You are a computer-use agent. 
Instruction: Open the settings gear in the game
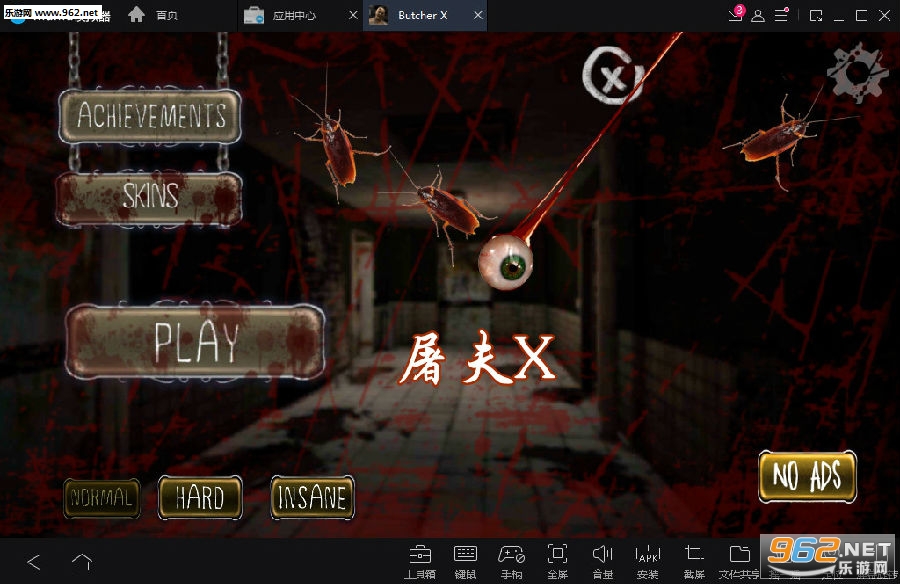(856, 73)
